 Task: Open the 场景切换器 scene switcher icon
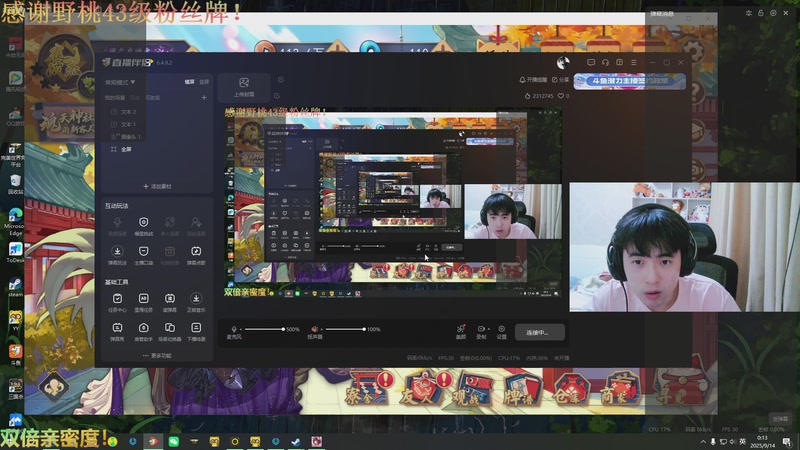(170, 331)
